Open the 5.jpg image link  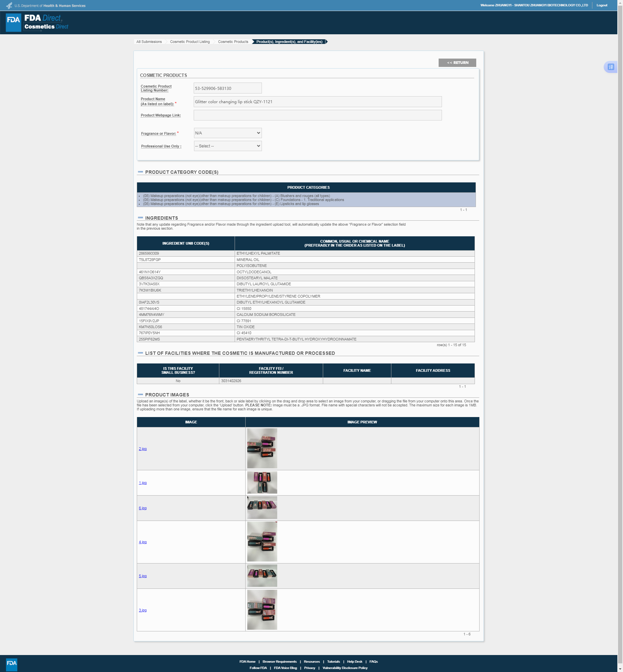tap(142, 576)
